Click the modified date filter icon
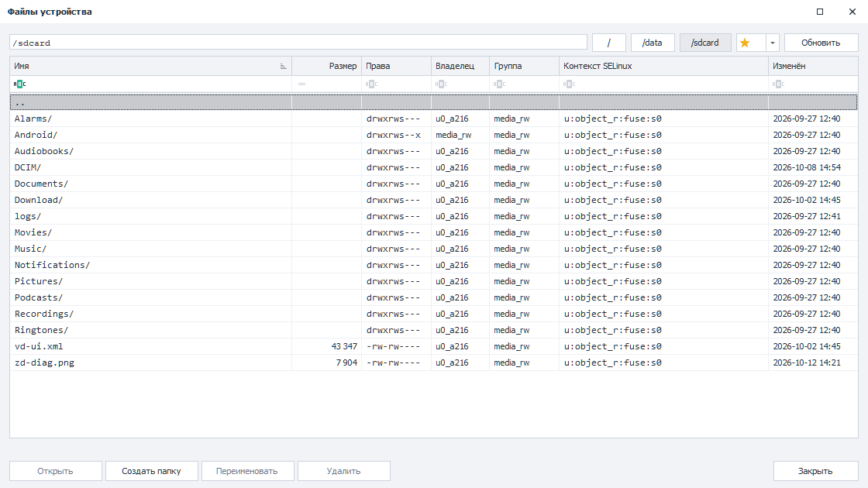 pyautogui.click(x=778, y=84)
